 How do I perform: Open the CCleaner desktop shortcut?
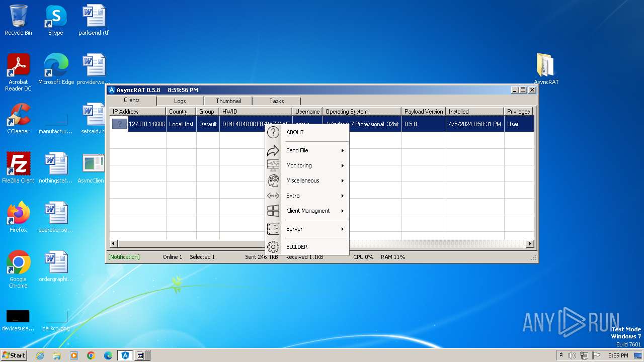18,118
